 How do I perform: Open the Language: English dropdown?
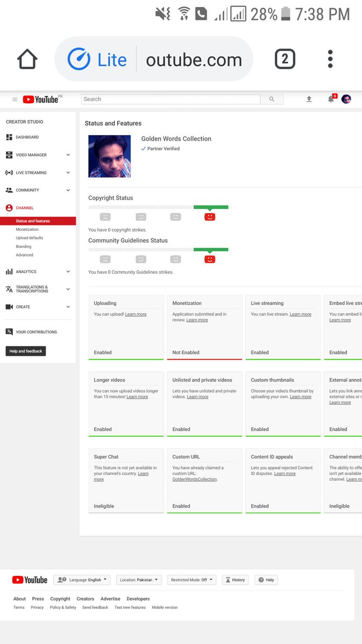click(82, 580)
